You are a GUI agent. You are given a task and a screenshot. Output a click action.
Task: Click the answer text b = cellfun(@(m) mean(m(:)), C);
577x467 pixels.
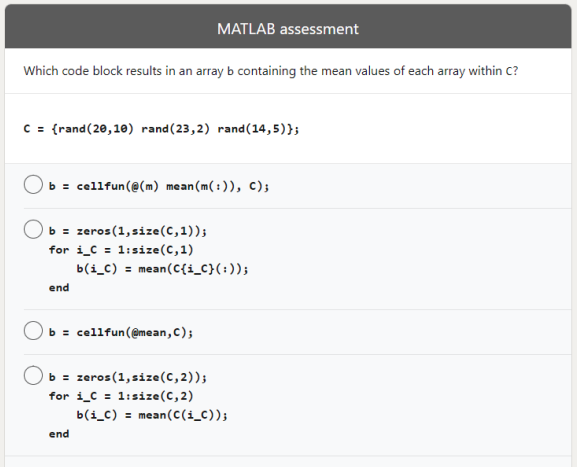click(x=159, y=186)
